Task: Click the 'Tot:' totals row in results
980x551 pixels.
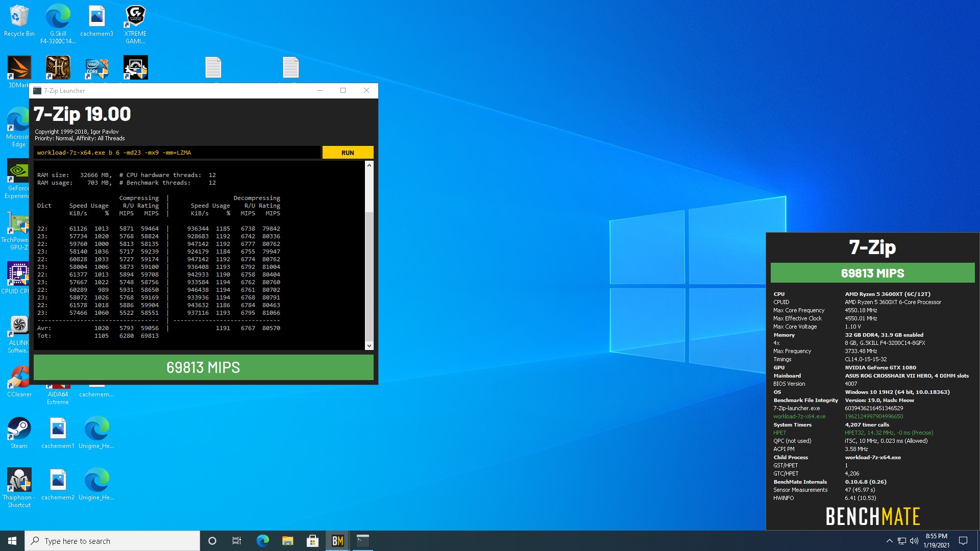Action: (98, 336)
